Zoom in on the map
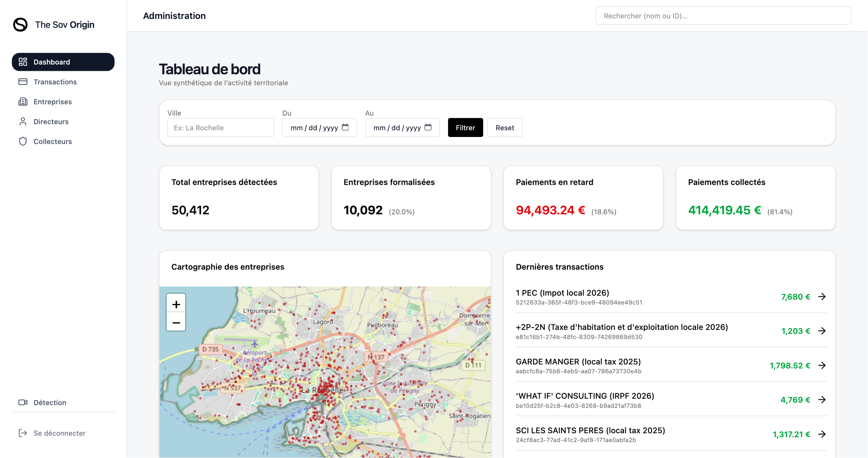Viewport: 868px width, 458px height. pyautogui.click(x=176, y=305)
